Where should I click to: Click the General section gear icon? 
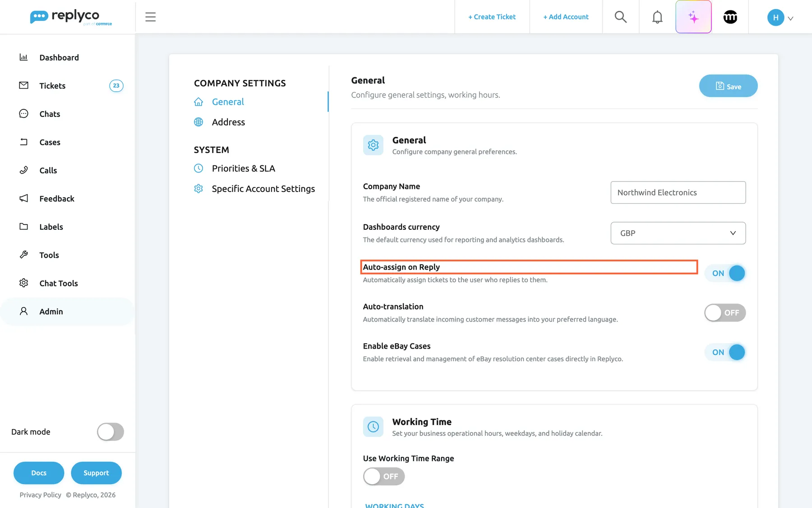coord(373,145)
